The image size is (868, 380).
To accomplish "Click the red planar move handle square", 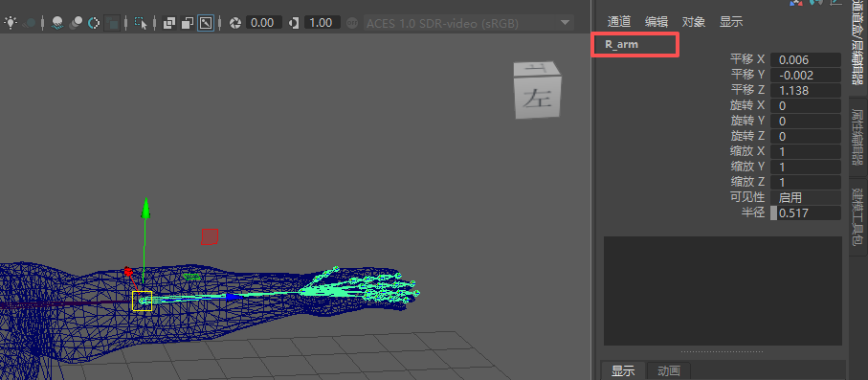I will tap(210, 236).
